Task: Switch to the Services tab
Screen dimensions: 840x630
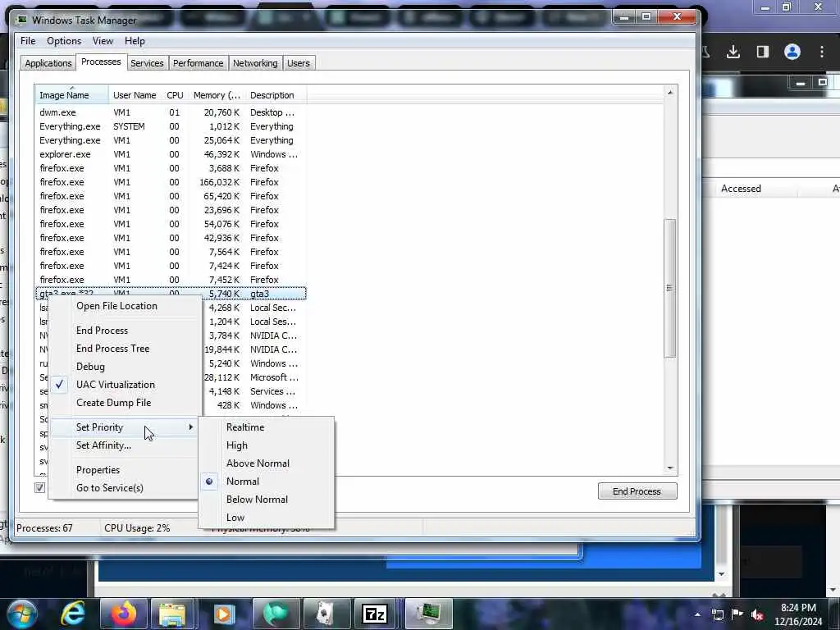Action: pos(147,63)
